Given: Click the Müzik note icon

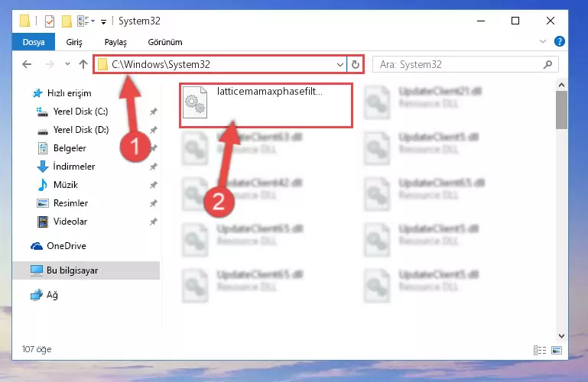Looking at the screenshot, I should tap(43, 185).
